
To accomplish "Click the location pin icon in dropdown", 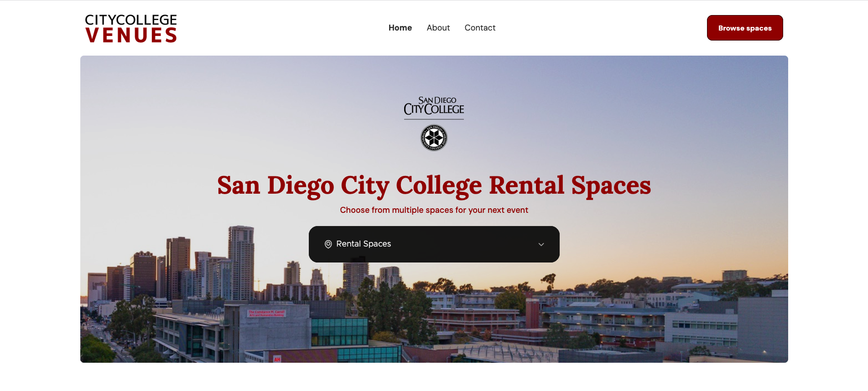I will [328, 244].
